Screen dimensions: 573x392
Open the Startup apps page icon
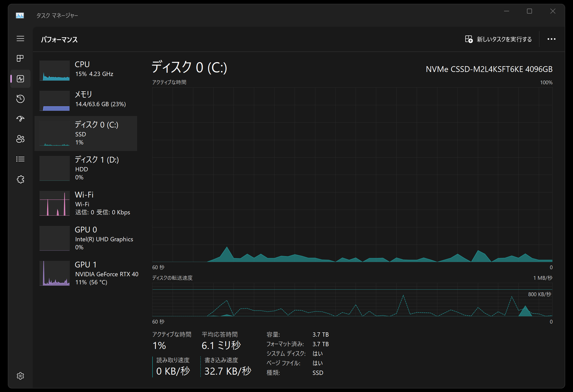[20, 119]
